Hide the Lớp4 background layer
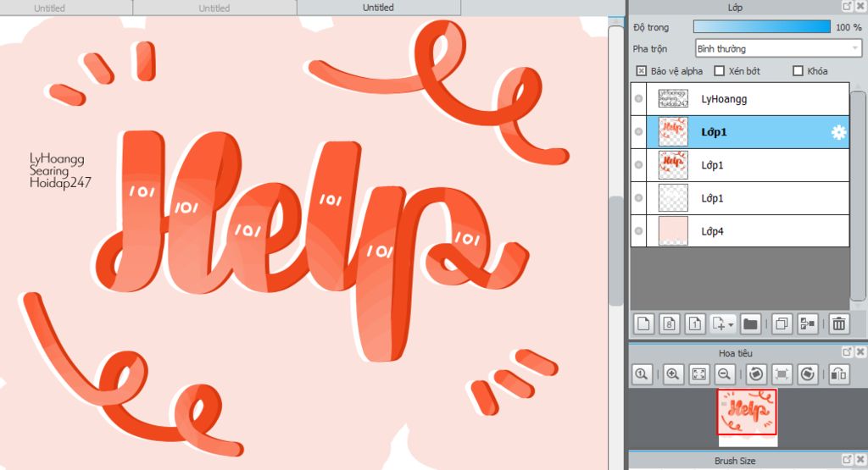Screen dimensions: 868x470 pyautogui.click(x=639, y=231)
